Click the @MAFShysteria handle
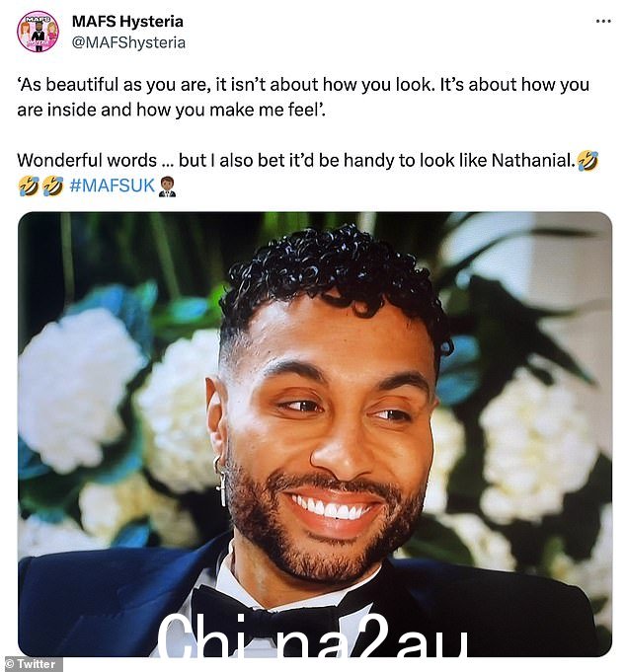The width and height of the screenshot is (626, 672). (128, 42)
